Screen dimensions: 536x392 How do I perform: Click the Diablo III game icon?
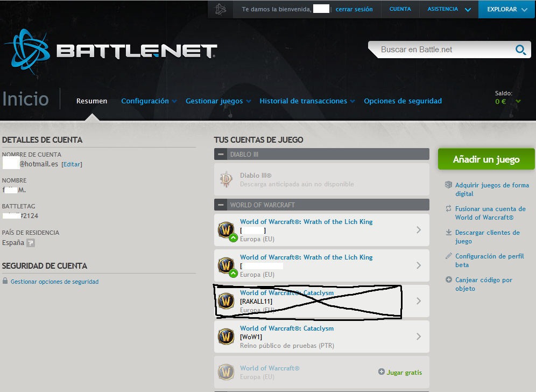pyautogui.click(x=226, y=180)
